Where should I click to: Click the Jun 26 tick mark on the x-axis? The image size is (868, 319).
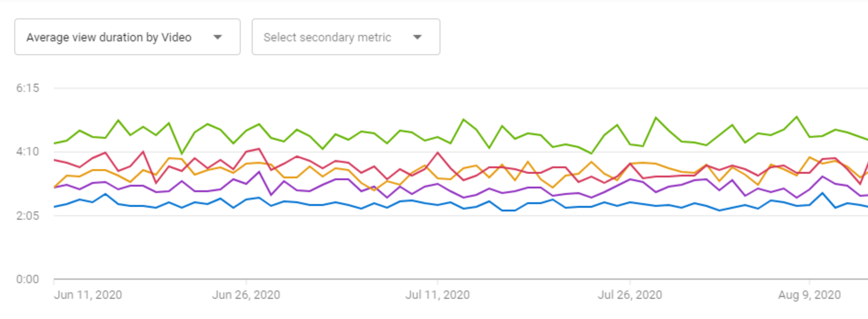(246, 281)
